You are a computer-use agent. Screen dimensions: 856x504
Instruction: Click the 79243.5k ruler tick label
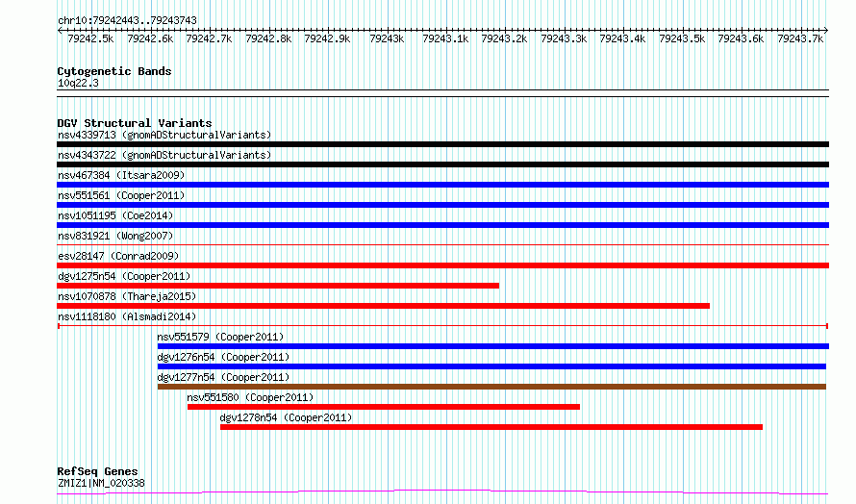coord(683,38)
